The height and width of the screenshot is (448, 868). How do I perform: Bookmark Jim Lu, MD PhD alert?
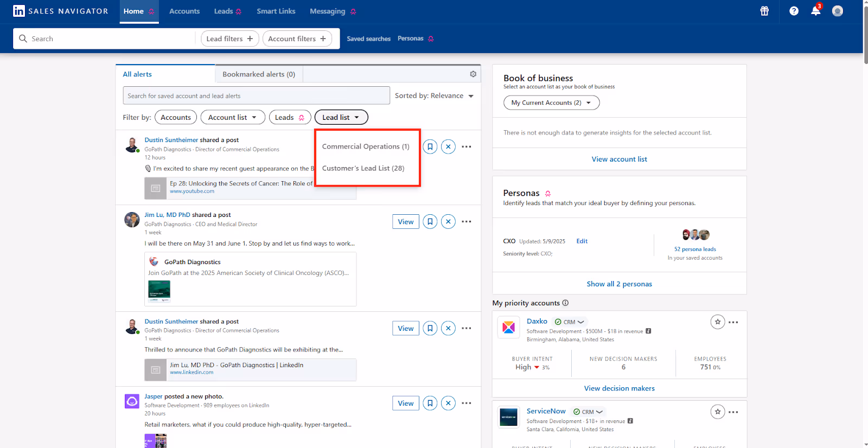tap(430, 221)
